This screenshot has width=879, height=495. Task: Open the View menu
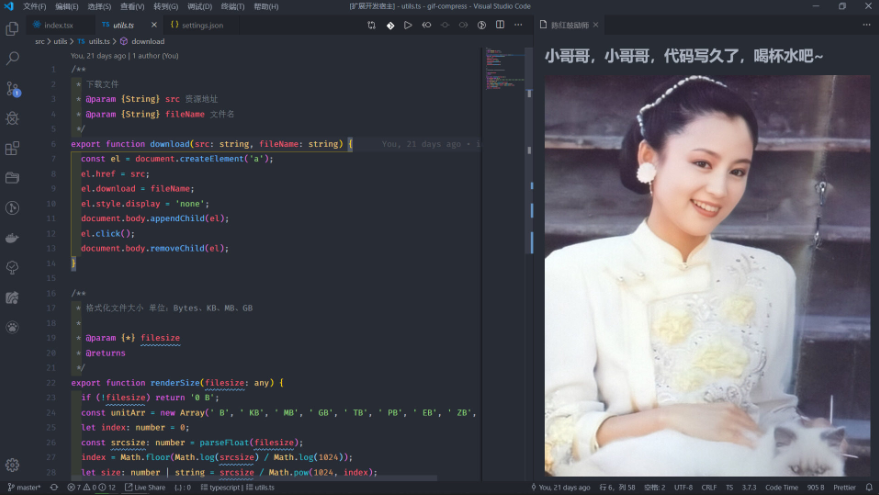pos(132,7)
